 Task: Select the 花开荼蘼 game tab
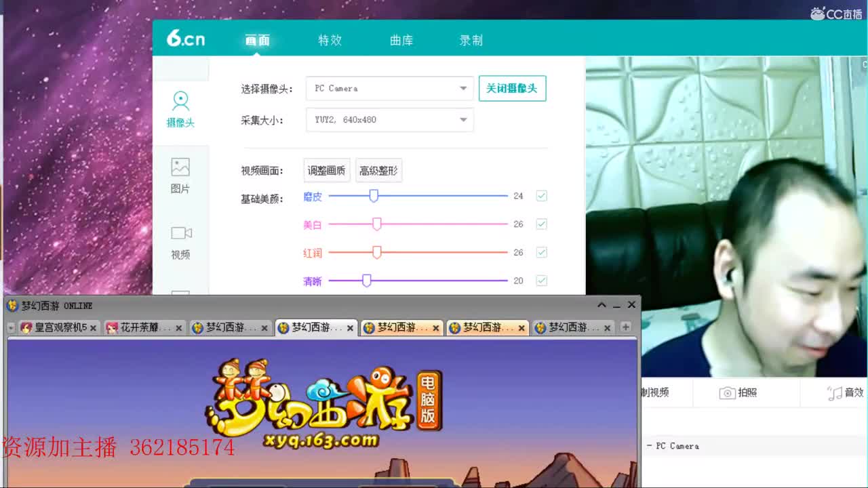144,328
